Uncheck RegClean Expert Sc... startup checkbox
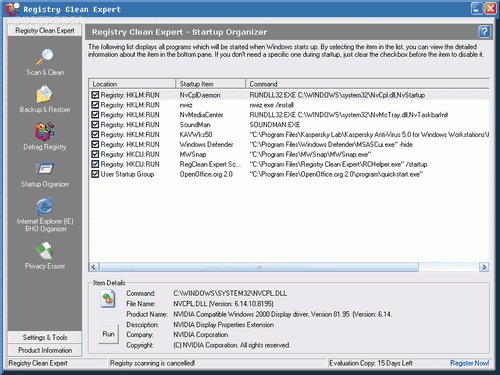 [x=95, y=164]
